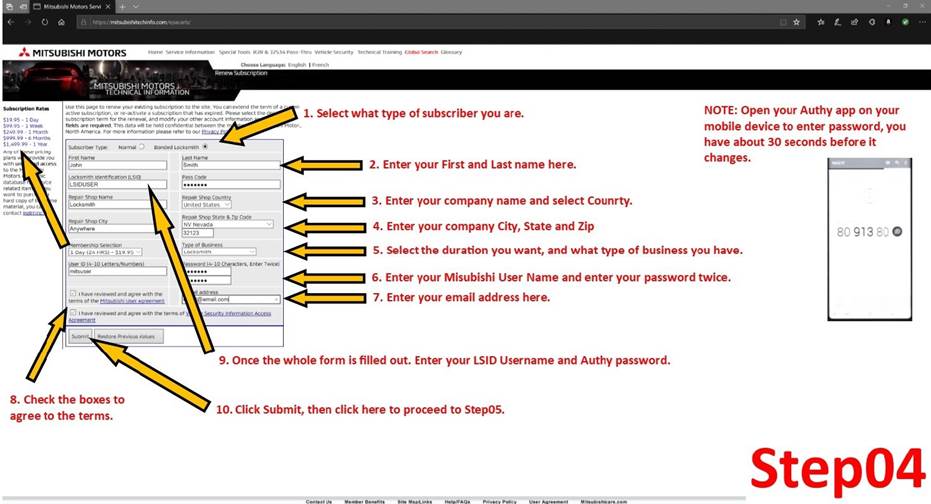Open the Service Information menu item
931x504 pixels.
click(190, 52)
